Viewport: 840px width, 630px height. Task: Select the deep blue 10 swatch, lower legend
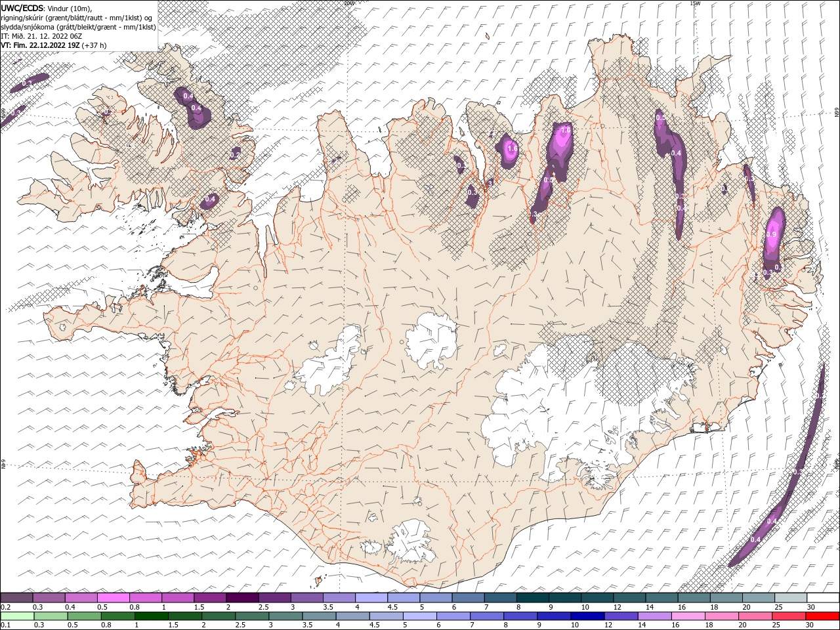tap(587, 616)
